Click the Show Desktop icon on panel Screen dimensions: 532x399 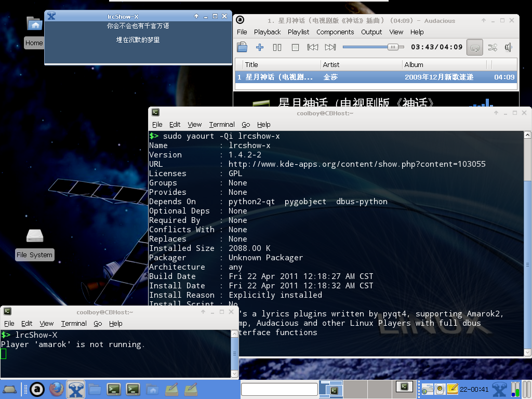[x=9, y=389]
